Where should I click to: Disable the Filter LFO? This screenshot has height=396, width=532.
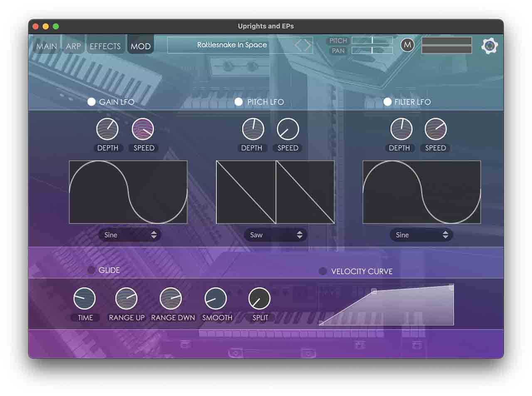click(x=387, y=102)
